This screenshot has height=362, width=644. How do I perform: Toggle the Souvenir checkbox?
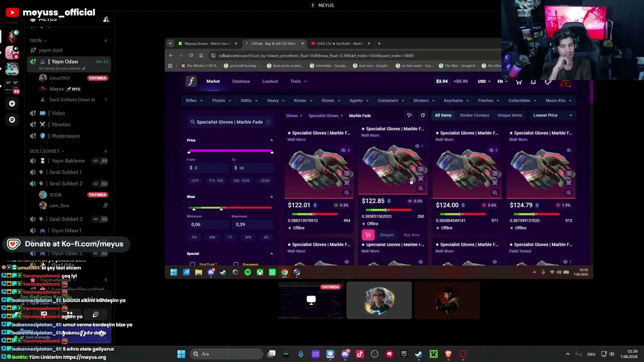point(236,264)
